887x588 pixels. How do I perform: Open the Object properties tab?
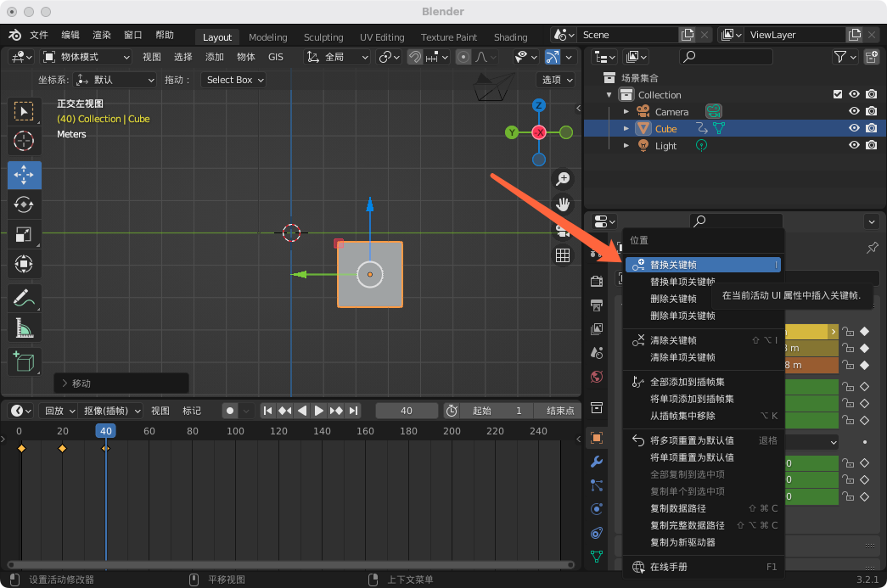[596, 438]
